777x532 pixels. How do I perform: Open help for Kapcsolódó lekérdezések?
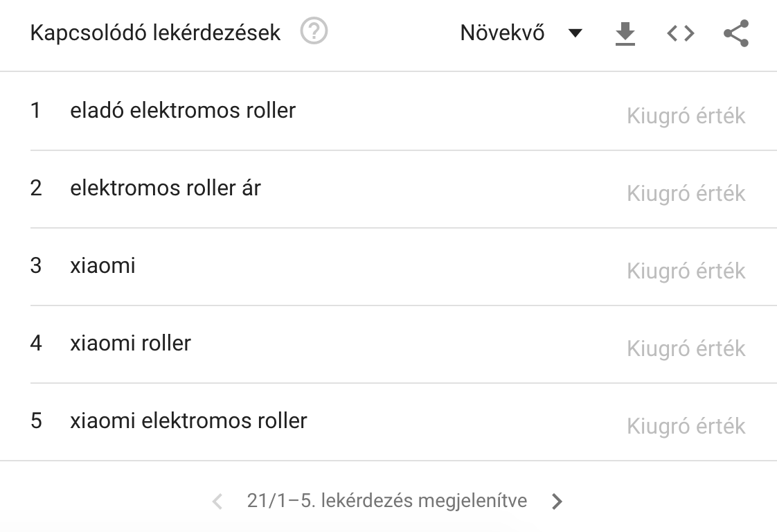click(314, 33)
